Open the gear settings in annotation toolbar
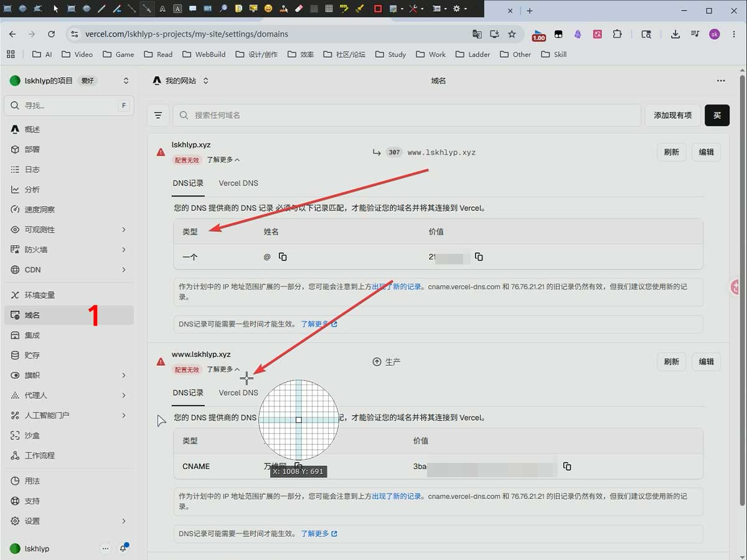 [457, 9]
